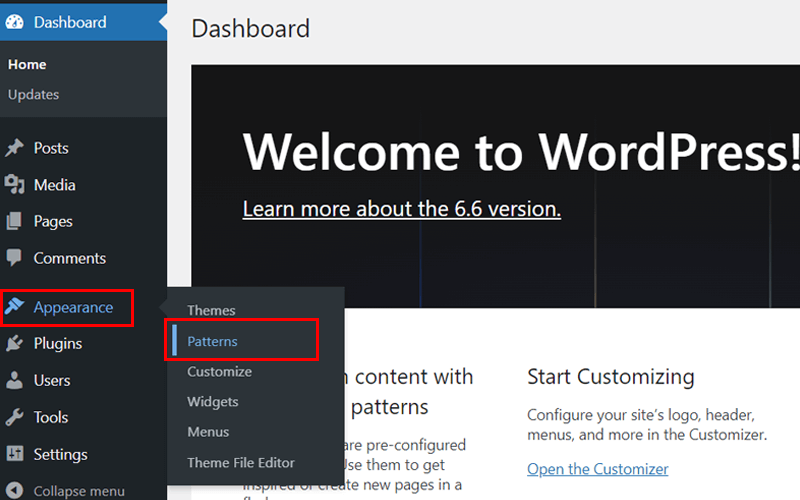Open the Tools menu label
The image size is (800, 500).
point(51,417)
